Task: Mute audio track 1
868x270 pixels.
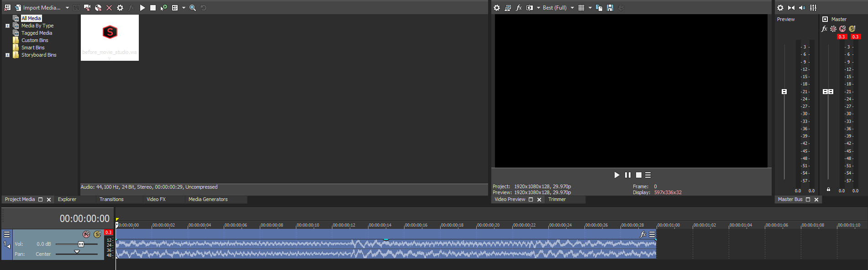Action: click(x=86, y=234)
